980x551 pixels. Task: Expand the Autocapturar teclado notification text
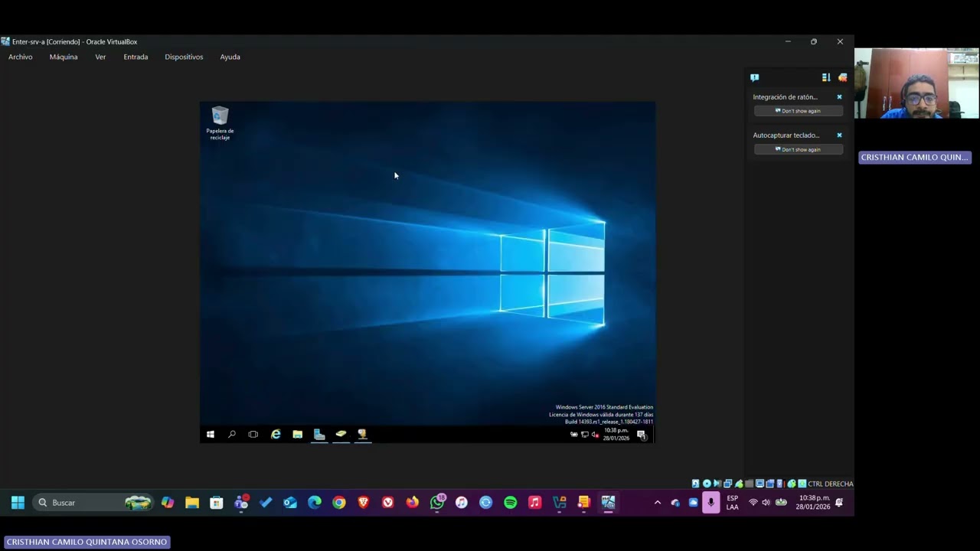[786, 135]
